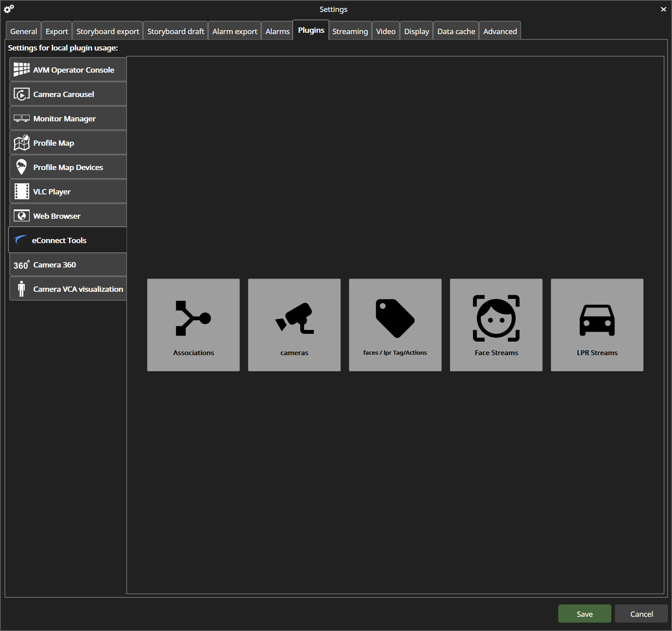Select the faces / lpr Tag/Actions tool
This screenshot has width=672, height=631.
point(395,325)
